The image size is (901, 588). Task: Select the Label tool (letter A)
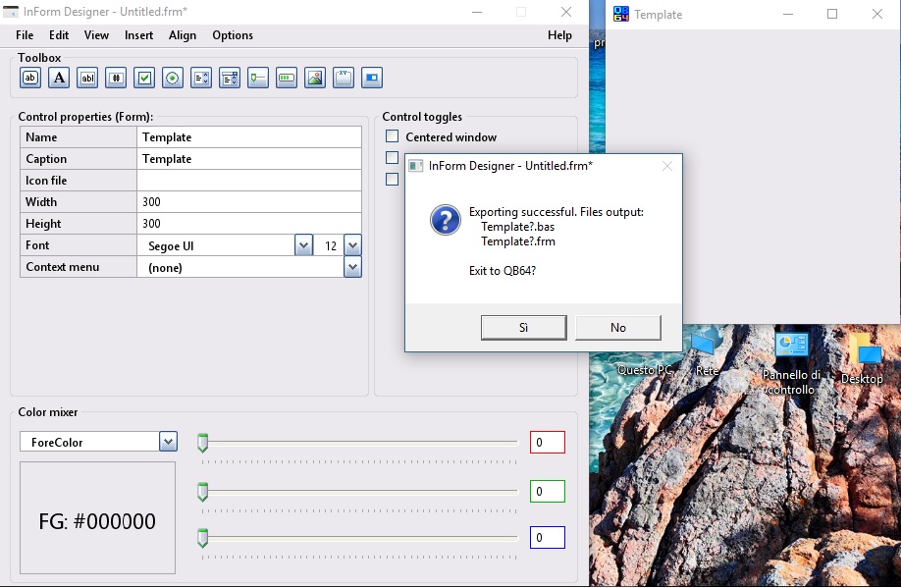(x=59, y=78)
